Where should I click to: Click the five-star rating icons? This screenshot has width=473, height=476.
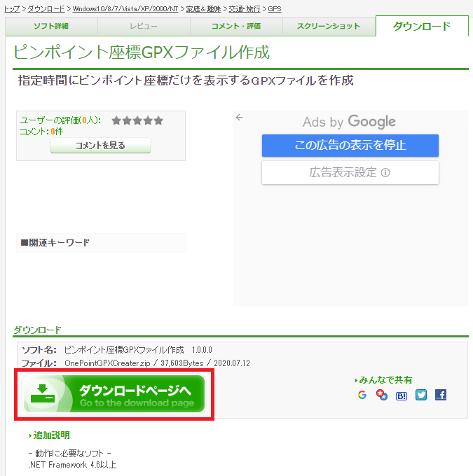137,120
